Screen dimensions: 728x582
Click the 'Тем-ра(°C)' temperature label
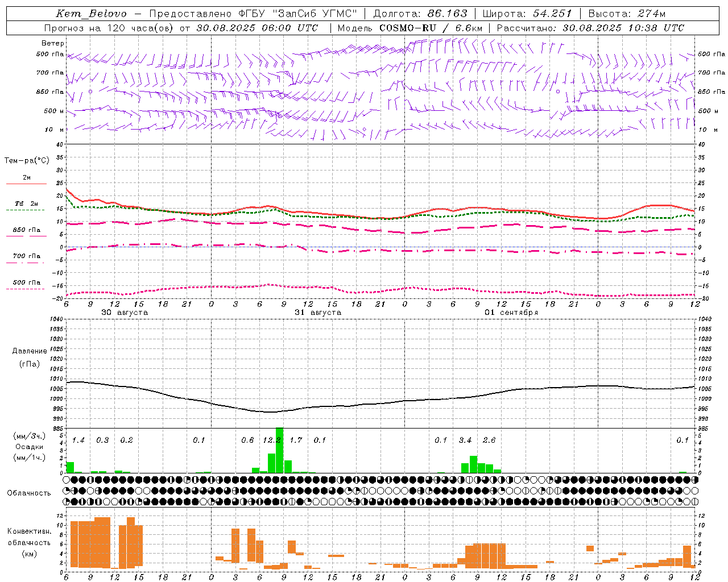27,161
